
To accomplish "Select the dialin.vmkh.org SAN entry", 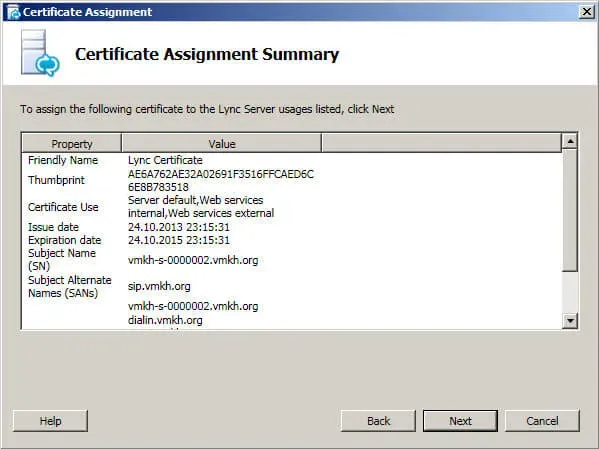I will pyautogui.click(x=165, y=320).
